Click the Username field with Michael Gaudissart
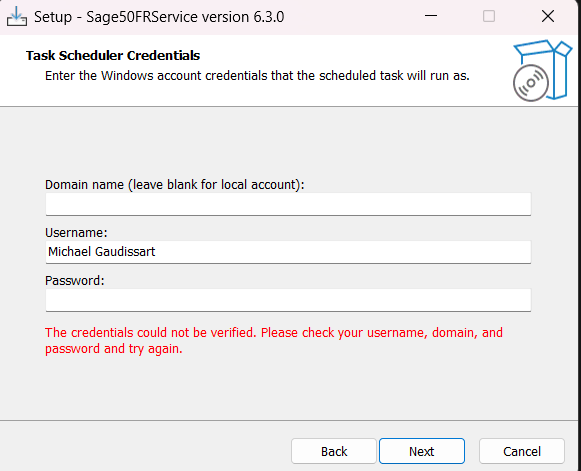The height and width of the screenshot is (471, 581). pyautogui.click(x=288, y=252)
